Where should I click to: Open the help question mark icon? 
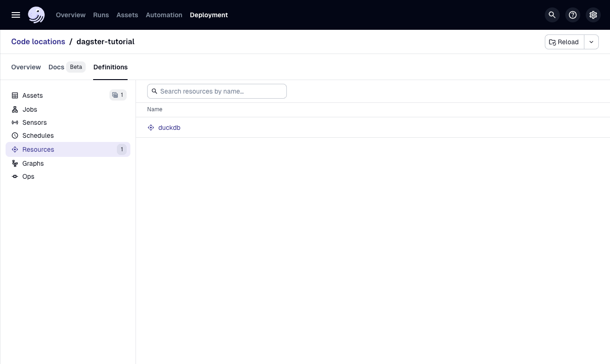pos(572,15)
